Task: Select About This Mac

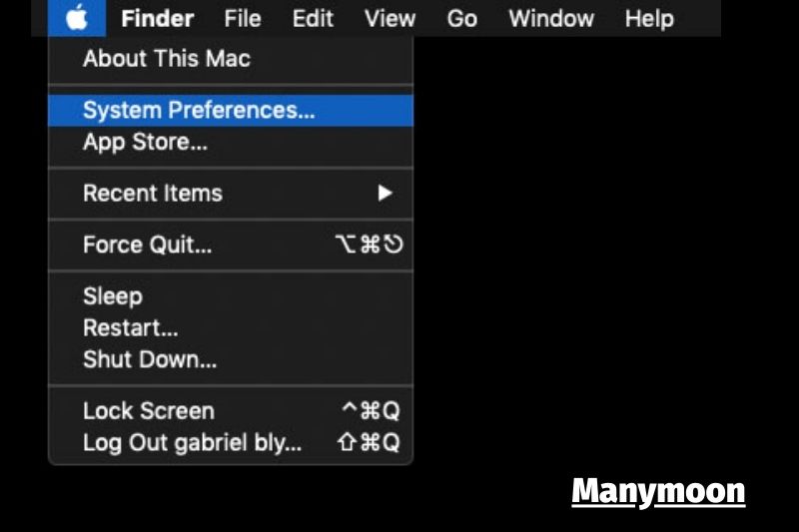Action: (x=231, y=59)
